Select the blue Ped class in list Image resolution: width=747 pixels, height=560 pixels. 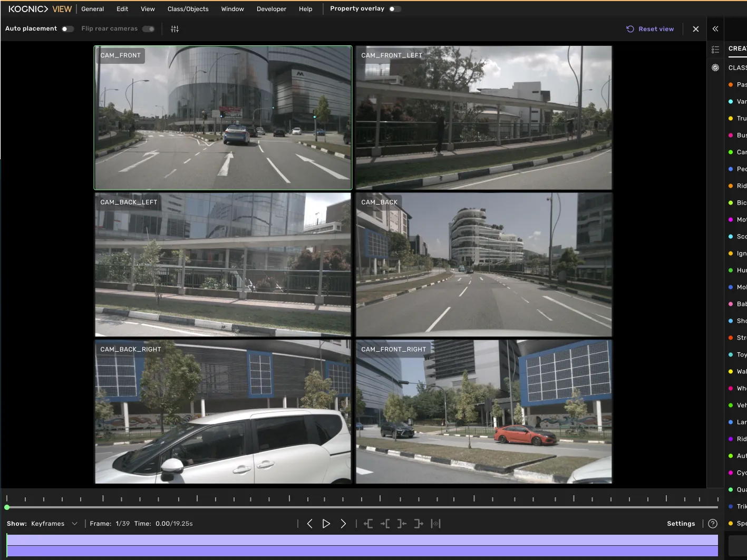coord(738,169)
